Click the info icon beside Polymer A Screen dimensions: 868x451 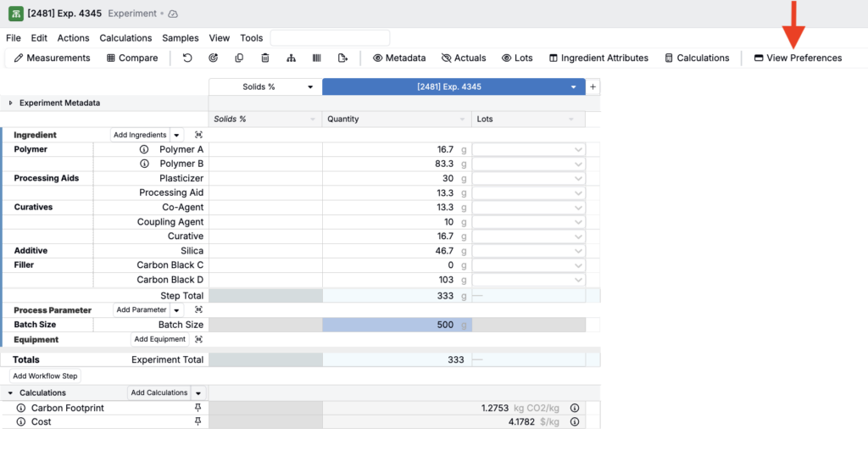point(144,149)
